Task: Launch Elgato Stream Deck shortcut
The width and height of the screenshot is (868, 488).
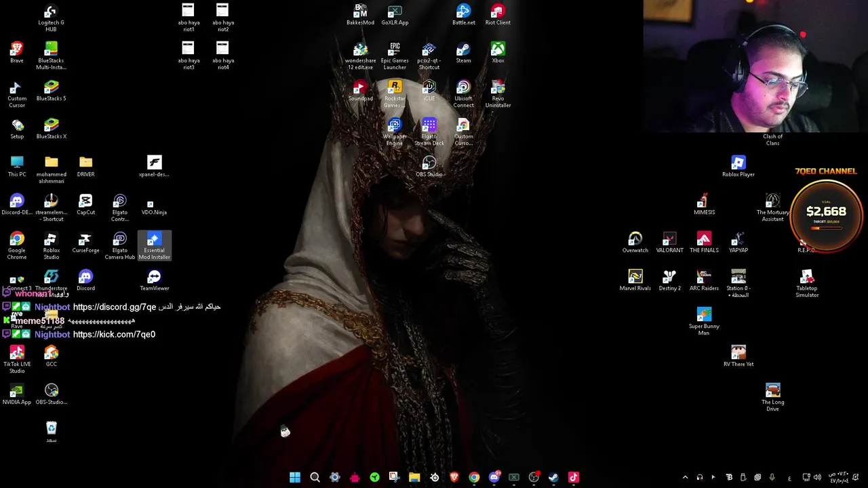Action: [429, 132]
